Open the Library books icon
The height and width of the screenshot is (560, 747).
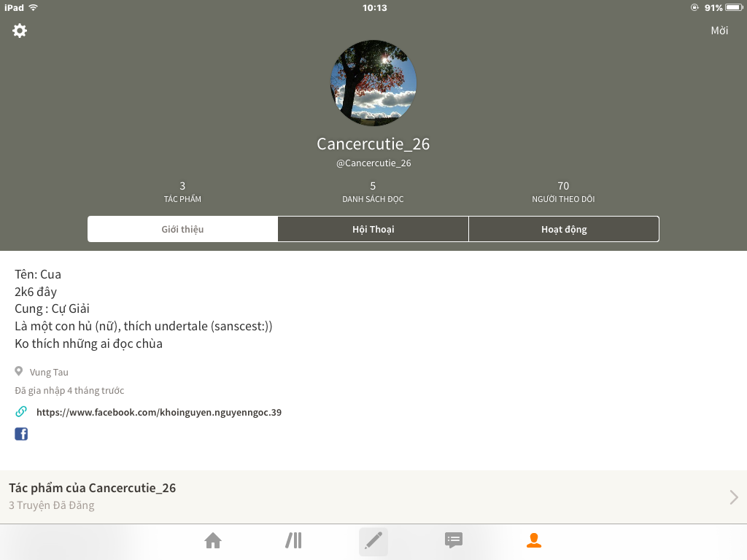click(x=293, y=540)
